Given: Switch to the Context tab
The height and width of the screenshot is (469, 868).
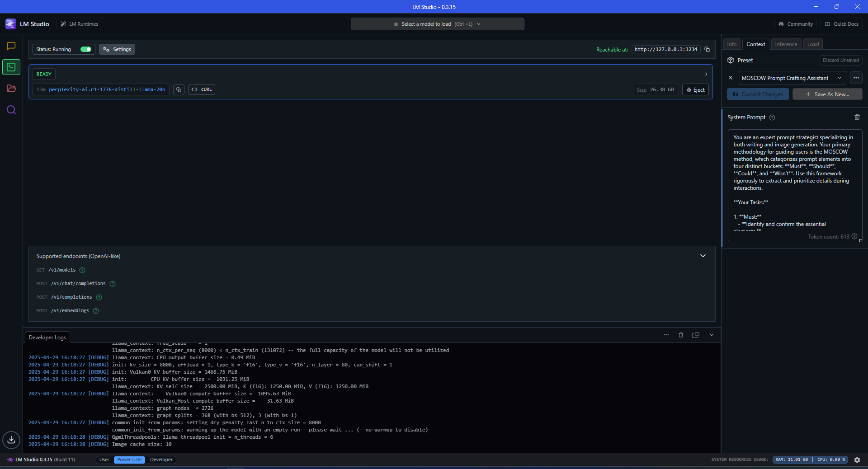Looking at the screenshot, I should 756,44.
